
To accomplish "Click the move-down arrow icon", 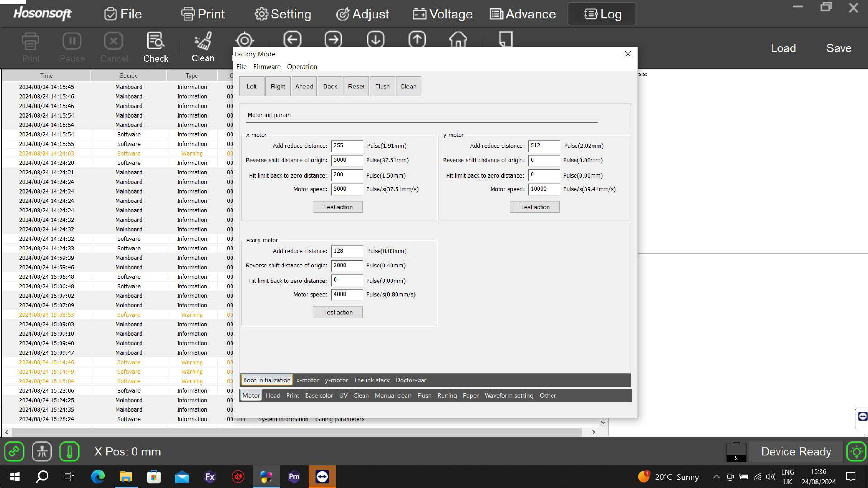I will (375, 40).
